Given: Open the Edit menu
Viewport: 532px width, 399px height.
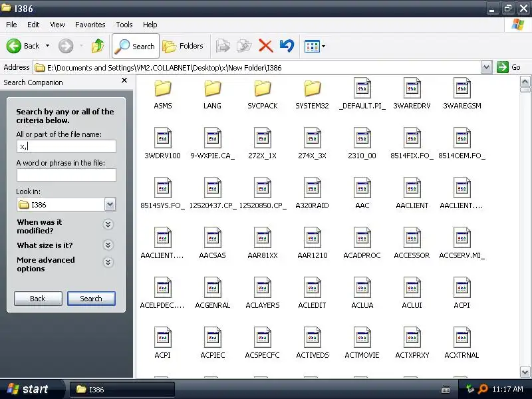Looking at the screenshot, I should tap(33, 25).
